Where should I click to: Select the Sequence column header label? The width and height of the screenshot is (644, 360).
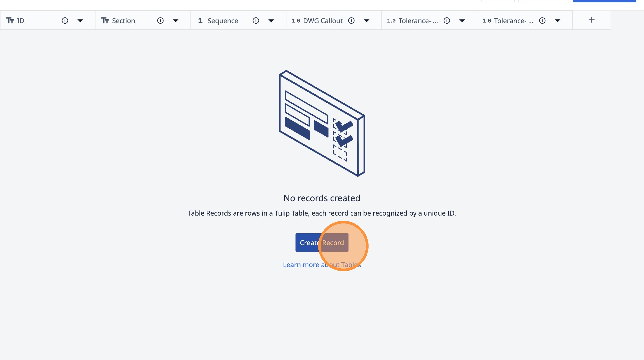coord(222,21)
